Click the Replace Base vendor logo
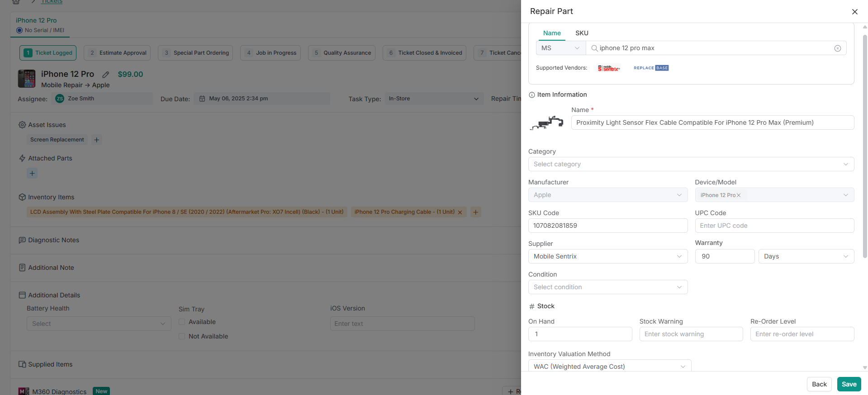 tap(651, 68)
